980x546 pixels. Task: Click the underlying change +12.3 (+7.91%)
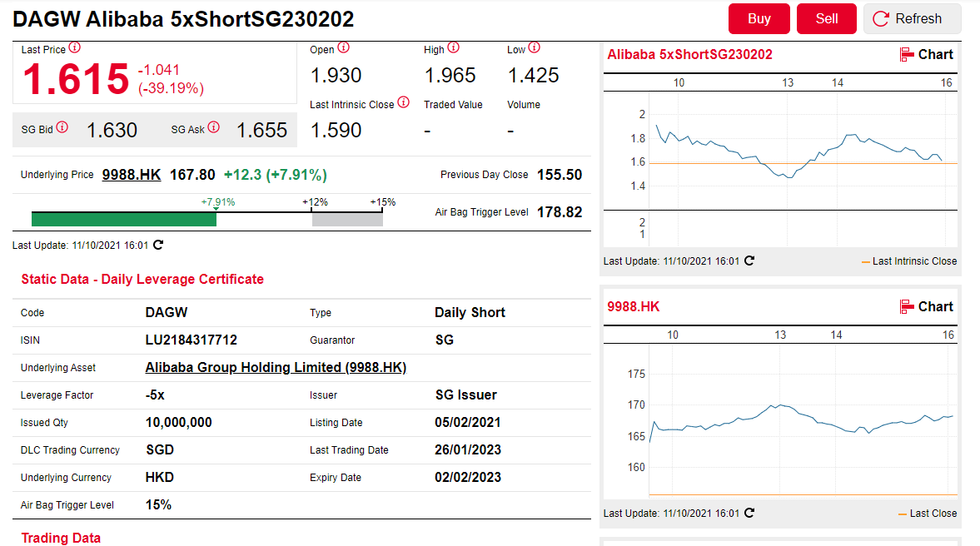276,175
